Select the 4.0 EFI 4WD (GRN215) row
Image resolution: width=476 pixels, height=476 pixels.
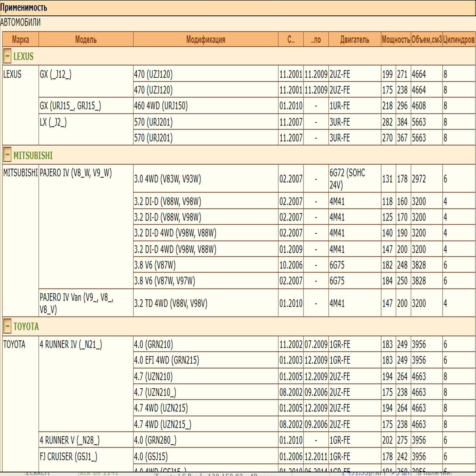[x=167, y=360]
